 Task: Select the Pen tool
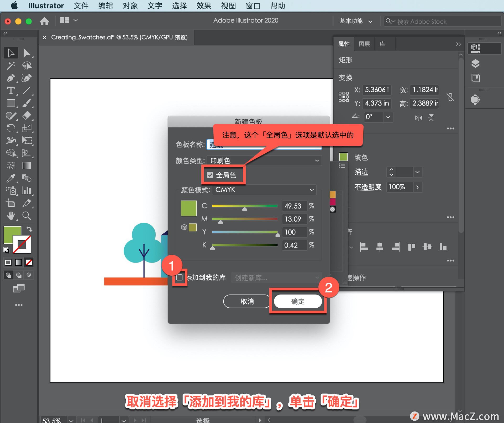tap(10, 78)
